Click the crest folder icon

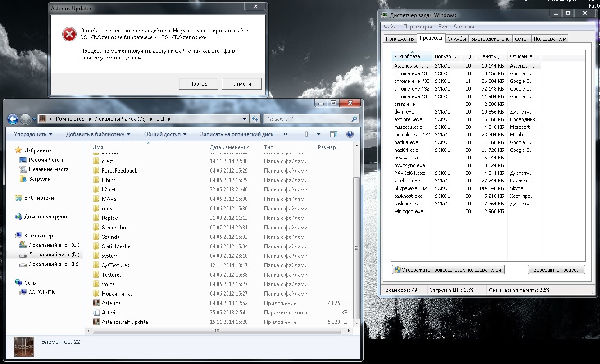[96, 161]
